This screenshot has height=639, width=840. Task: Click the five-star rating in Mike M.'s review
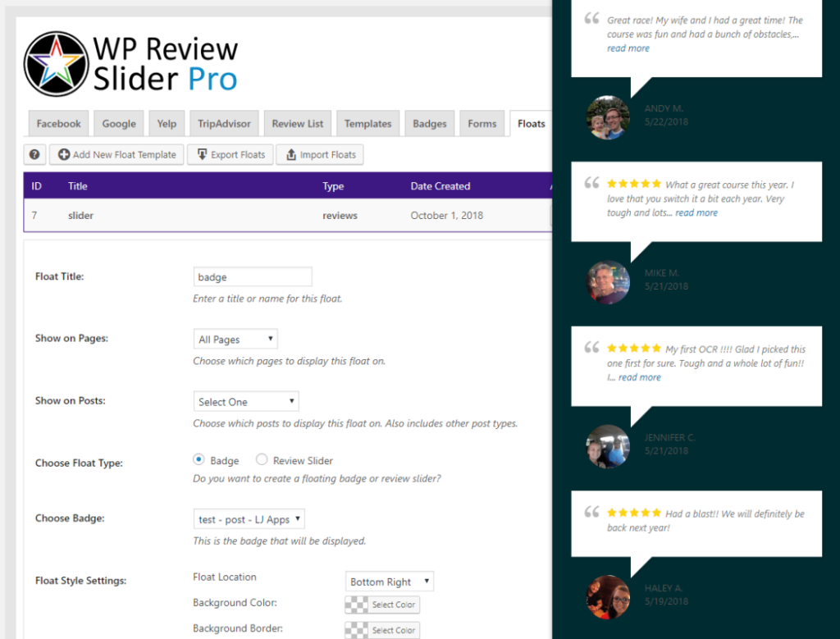(634, 184)
